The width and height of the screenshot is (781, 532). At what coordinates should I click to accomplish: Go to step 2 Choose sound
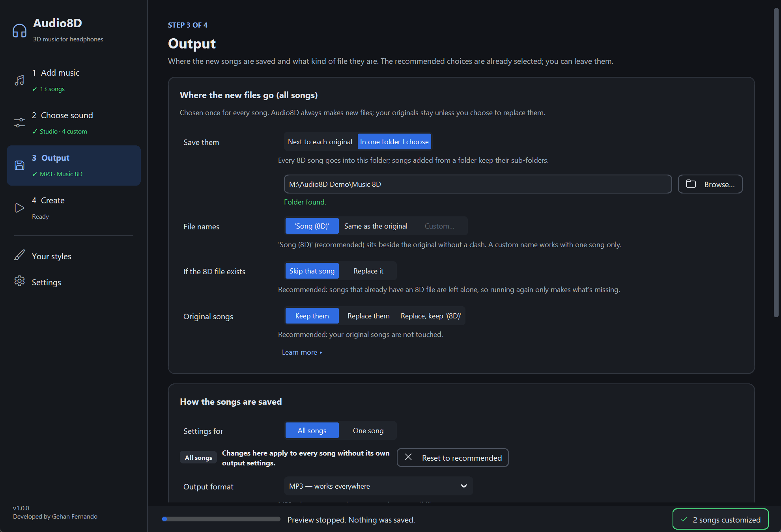(x=74, y=123)
